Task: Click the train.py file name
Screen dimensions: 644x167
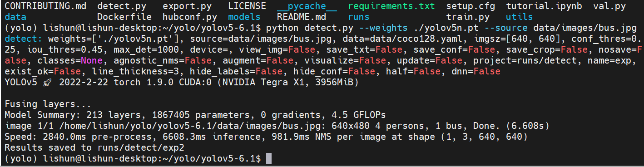Action: tap(468, 17)
